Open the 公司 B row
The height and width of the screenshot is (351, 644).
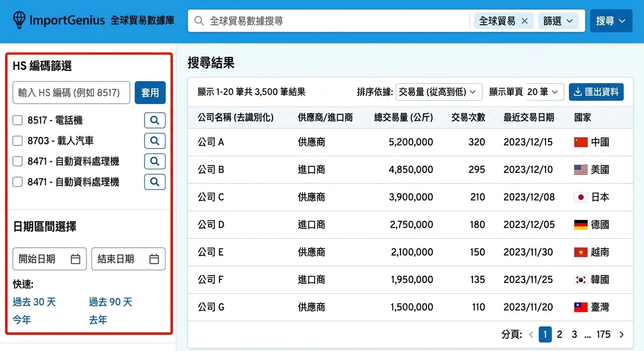(410, 170)
